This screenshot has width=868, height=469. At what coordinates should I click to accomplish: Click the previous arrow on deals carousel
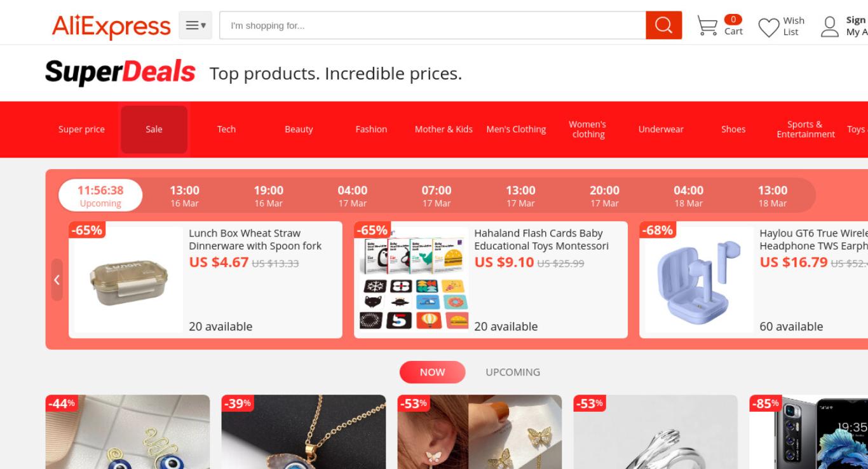[57, 280]
